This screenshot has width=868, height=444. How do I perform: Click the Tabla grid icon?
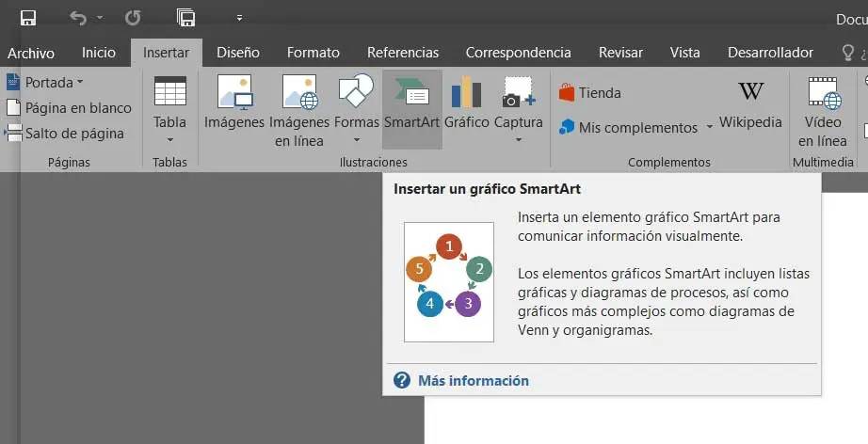(170, 90)
